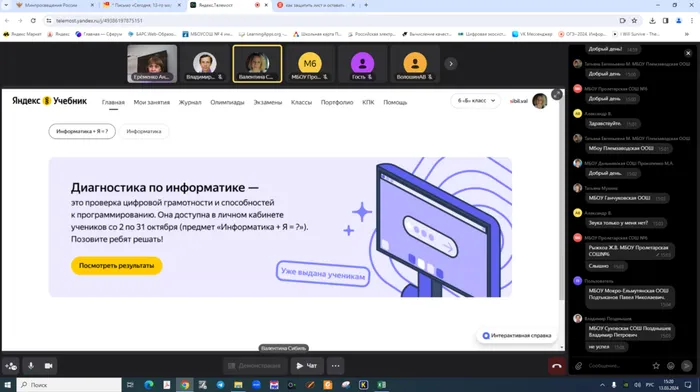Image resolution: width=700 pixels, height=392 pixels.
Task: Click the Демонстрация button
Action: [x=255, y=366]
